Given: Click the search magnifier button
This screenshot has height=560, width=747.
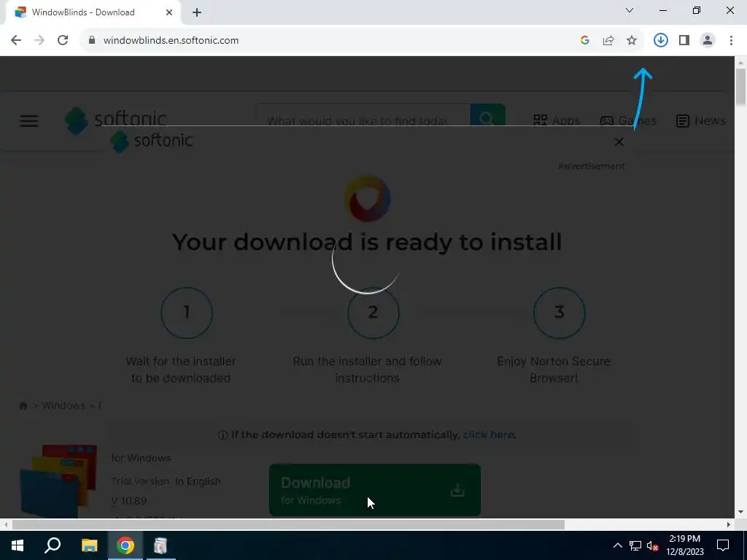Looking at the screenshot, I should [x=487, y=115].
